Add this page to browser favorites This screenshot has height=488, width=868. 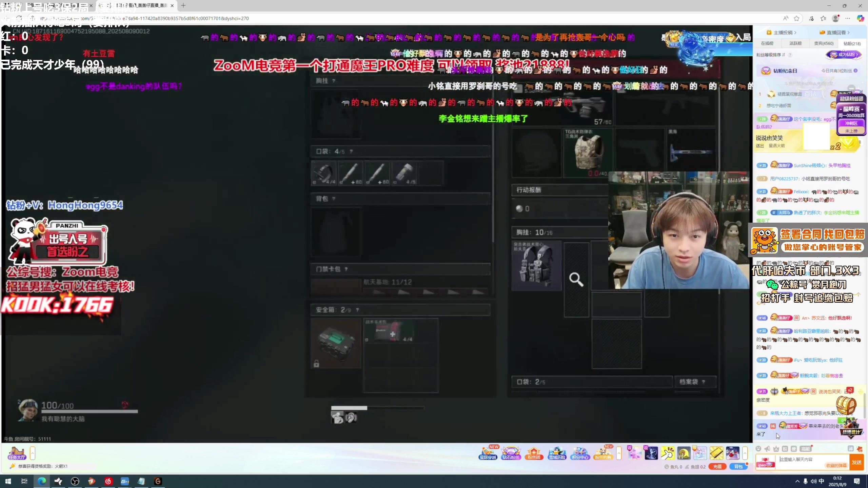[797, 18]
